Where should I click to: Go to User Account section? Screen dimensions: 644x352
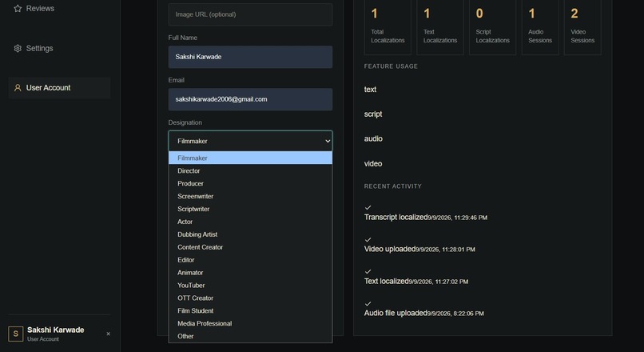(x=59, y=87)
